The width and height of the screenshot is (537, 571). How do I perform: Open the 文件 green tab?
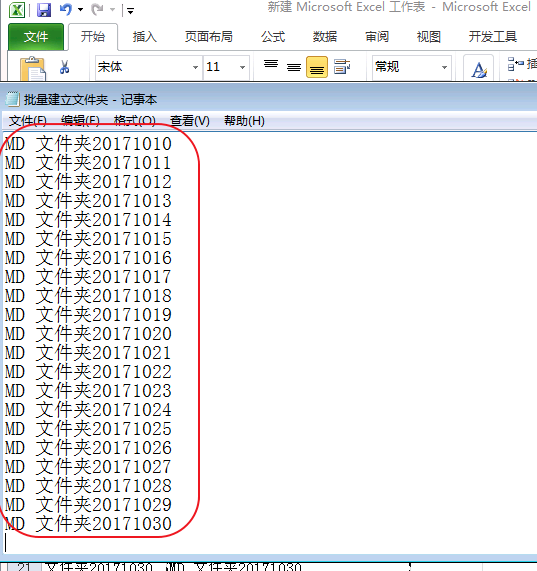[x=36, y=36]
